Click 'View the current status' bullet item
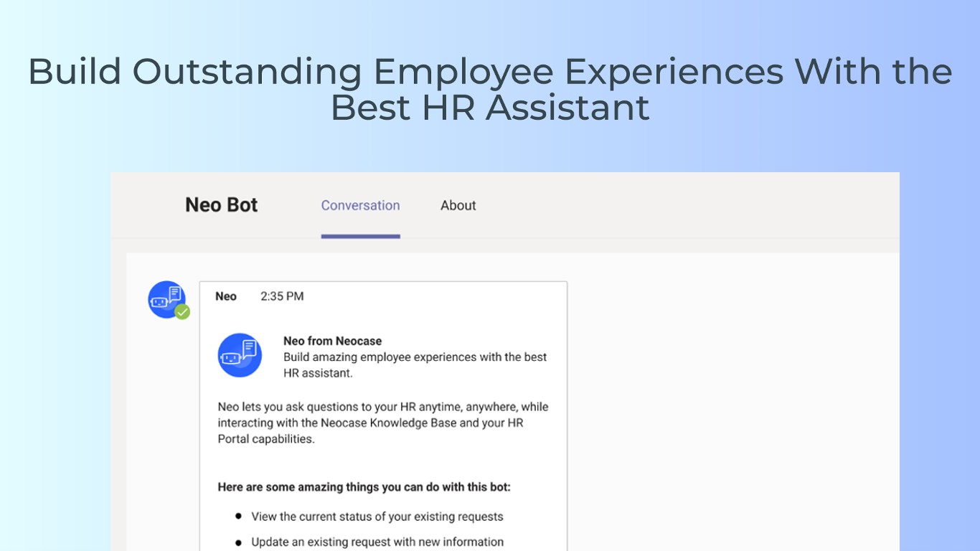 [x=377, y=517]
